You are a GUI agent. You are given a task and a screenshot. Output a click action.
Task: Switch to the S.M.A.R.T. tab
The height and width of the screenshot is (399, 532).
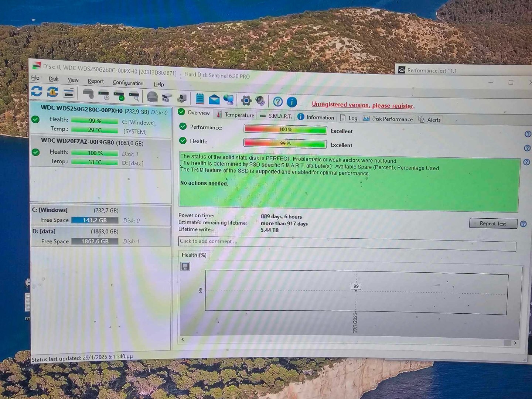coord(276,116)
